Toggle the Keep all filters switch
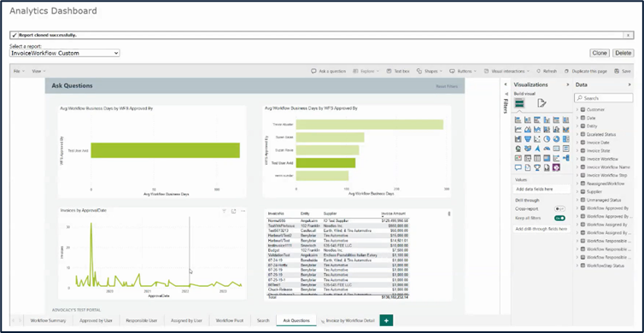Viewport: 644px width, 333px height. tap(559, 218)
